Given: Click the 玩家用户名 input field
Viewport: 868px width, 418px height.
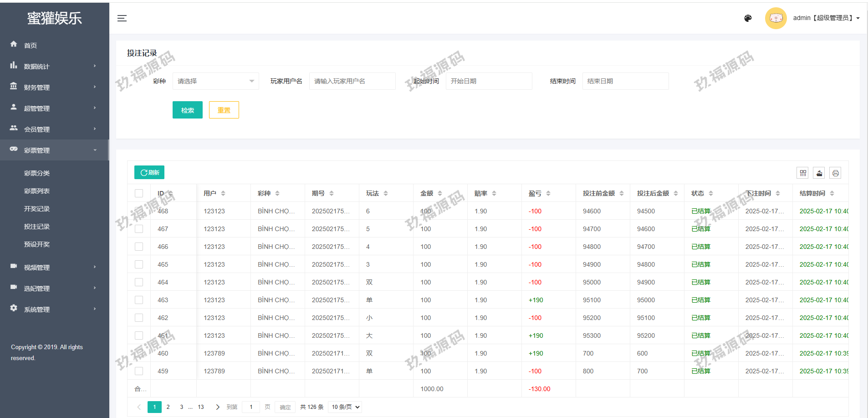Looking at the screenshot, I should 352,81.
